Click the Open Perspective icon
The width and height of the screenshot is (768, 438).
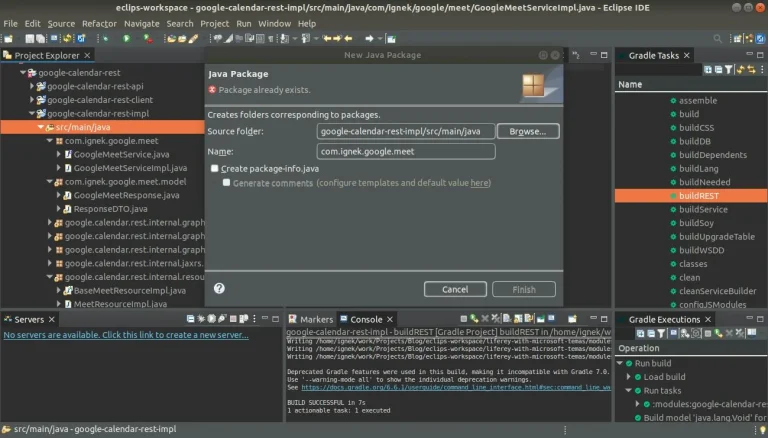coord(737,38)
